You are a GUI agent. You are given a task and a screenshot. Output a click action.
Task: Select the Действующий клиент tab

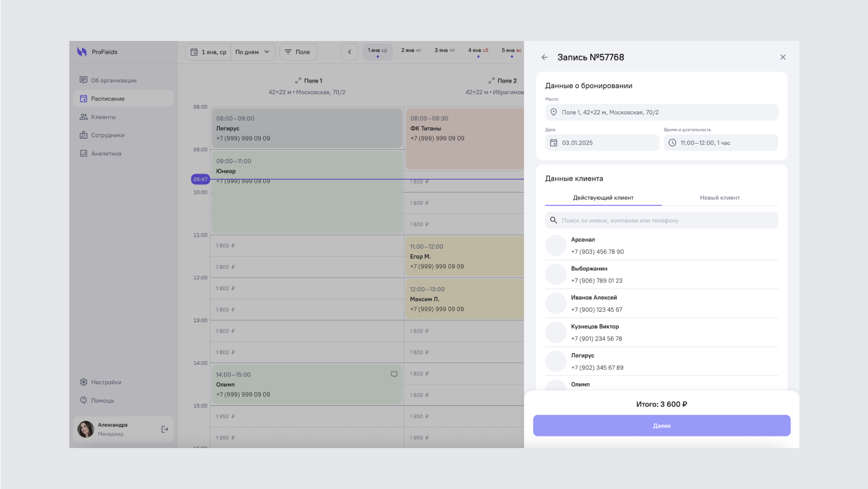[603, 198]
